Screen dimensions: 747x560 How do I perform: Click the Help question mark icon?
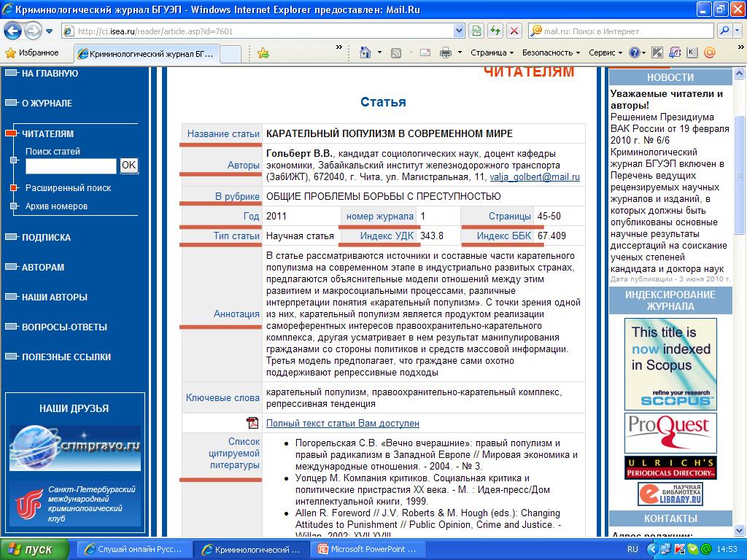pyautogui.click(x=635, y=52)
